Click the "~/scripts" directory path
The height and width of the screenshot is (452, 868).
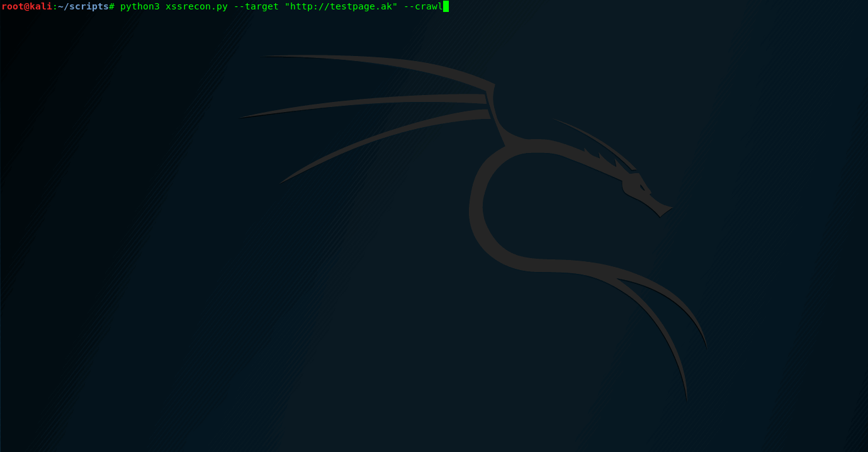coord(83,6)
